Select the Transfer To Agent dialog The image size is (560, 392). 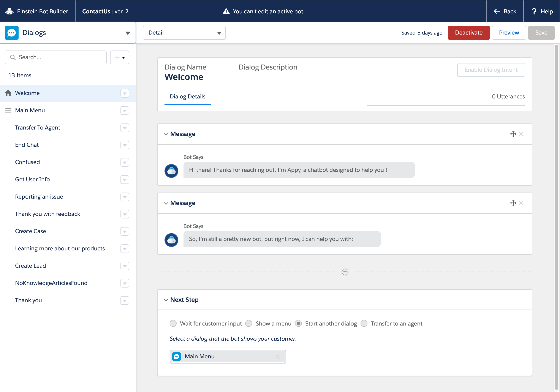pos(68,128)
